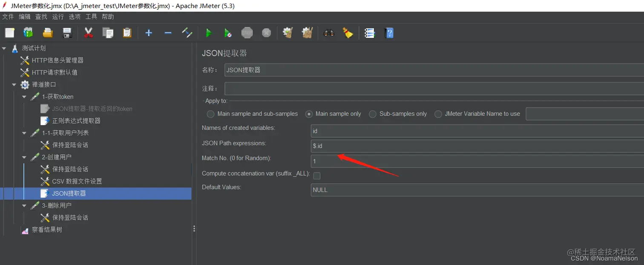The image size is (644, 265).
Task: Click the Reset search broom icon
Action: click(348, 33)
